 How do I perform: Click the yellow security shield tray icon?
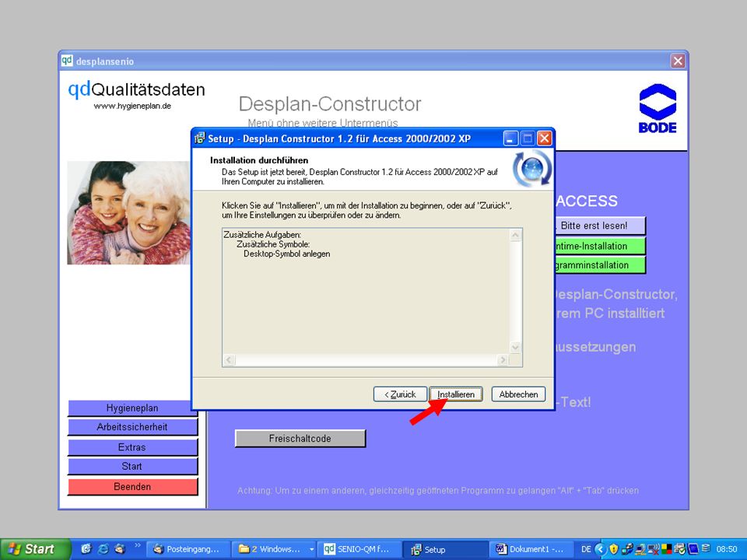click(x=614, y=549)
